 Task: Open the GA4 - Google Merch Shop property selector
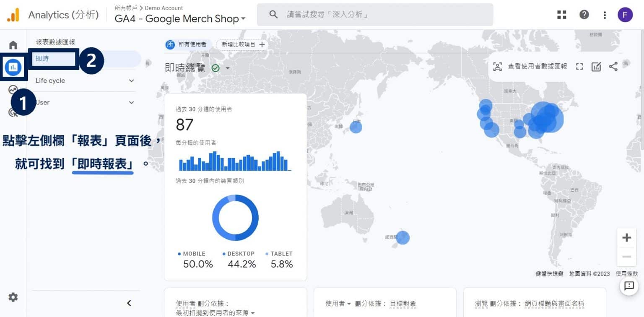pyautogui.click(x=180, y=19)
